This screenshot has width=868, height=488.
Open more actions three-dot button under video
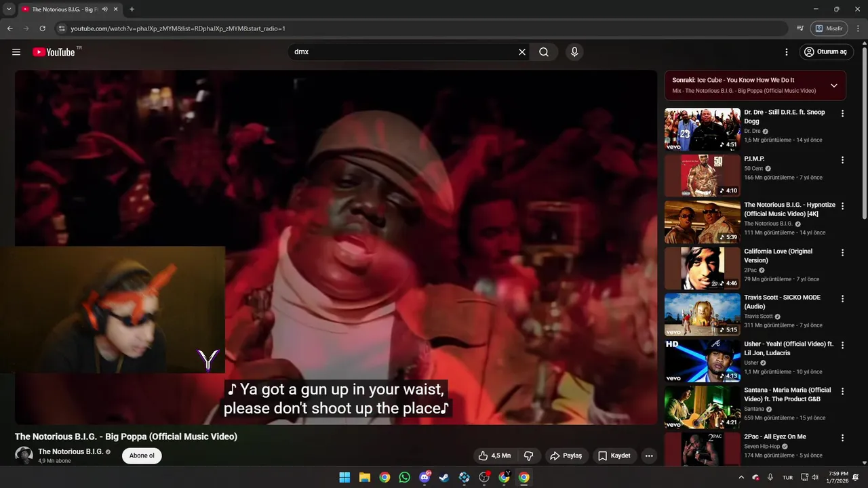[649, 455]
